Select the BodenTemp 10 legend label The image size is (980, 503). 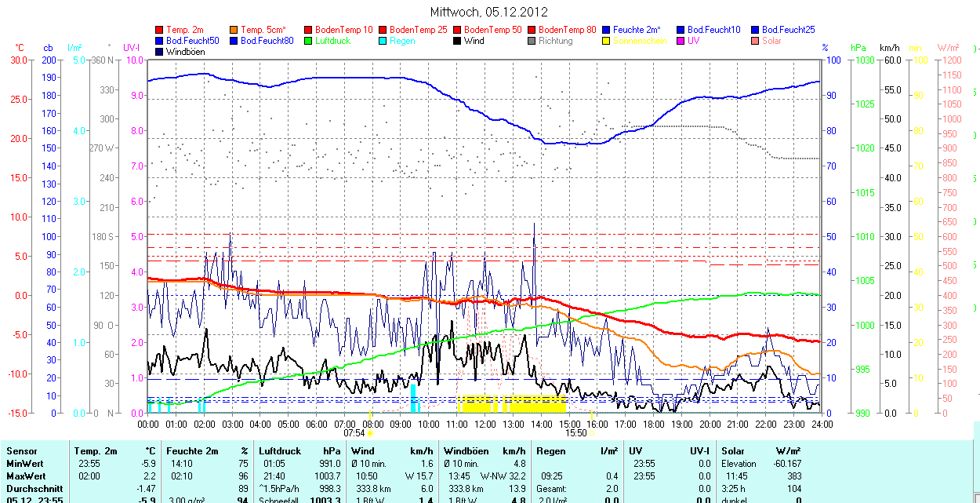(x=343, y=30)
